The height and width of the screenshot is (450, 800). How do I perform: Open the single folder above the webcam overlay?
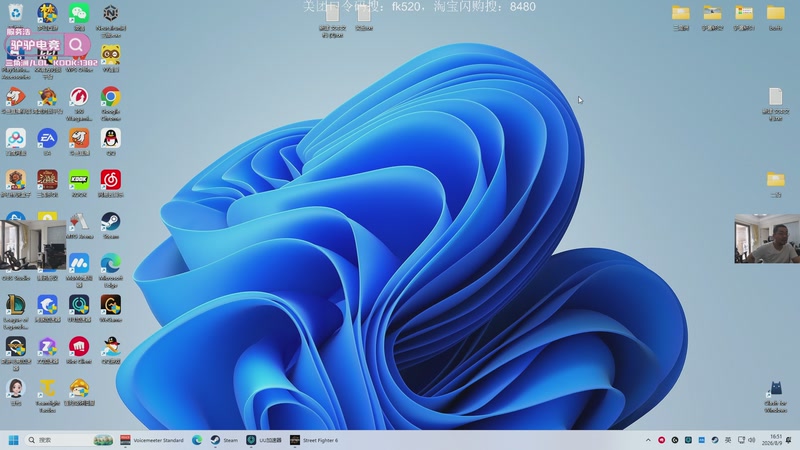776,180
